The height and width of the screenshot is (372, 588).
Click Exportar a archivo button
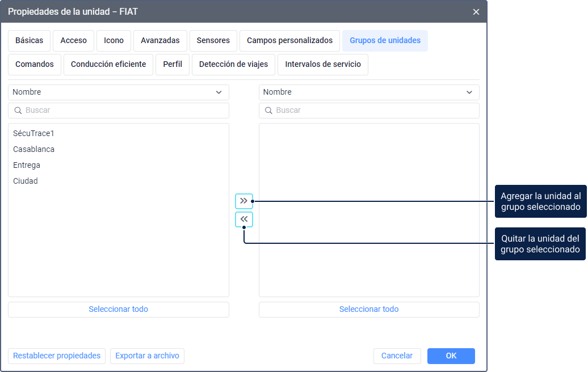point(147,356)
